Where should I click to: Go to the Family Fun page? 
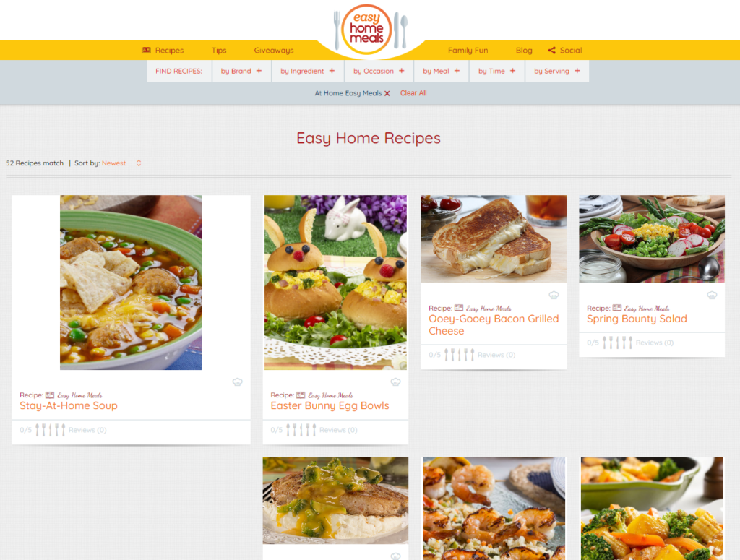468,51
